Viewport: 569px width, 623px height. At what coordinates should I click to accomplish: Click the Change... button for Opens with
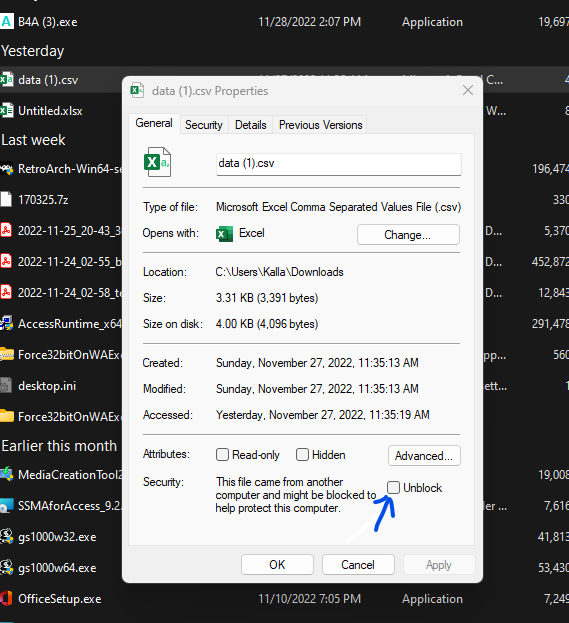(x=408, y=234)
